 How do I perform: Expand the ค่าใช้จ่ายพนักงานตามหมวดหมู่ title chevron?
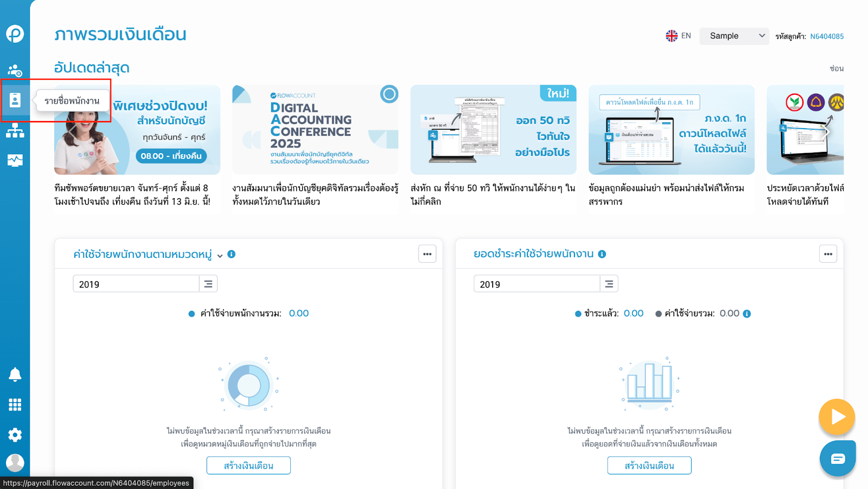pos(220,256)
